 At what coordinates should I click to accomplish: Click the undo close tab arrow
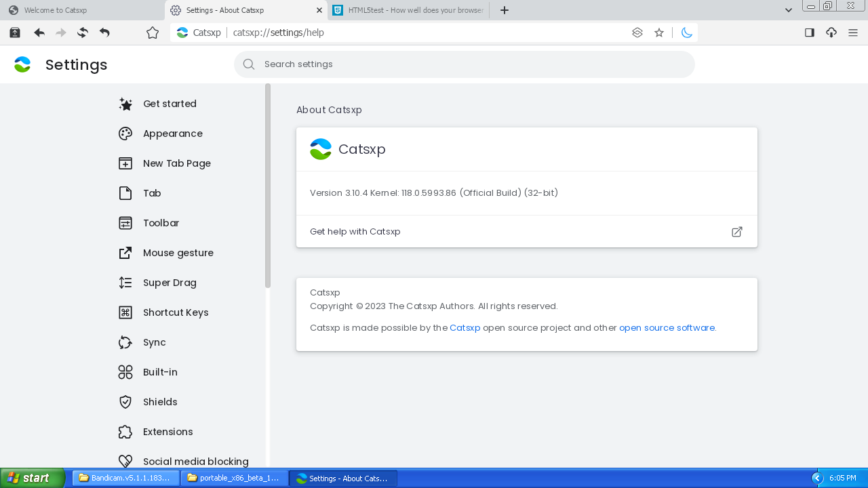104,33
